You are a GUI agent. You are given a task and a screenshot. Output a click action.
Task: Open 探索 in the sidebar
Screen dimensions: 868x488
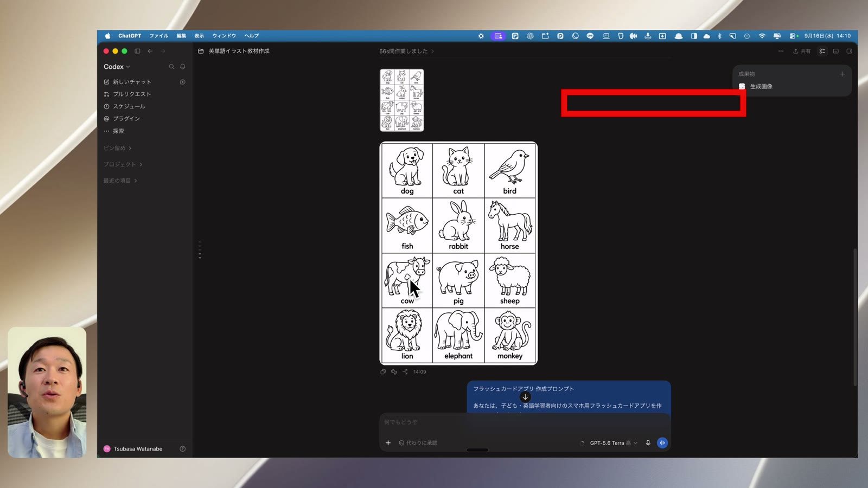pyautogui.click(x=118, y=131)
